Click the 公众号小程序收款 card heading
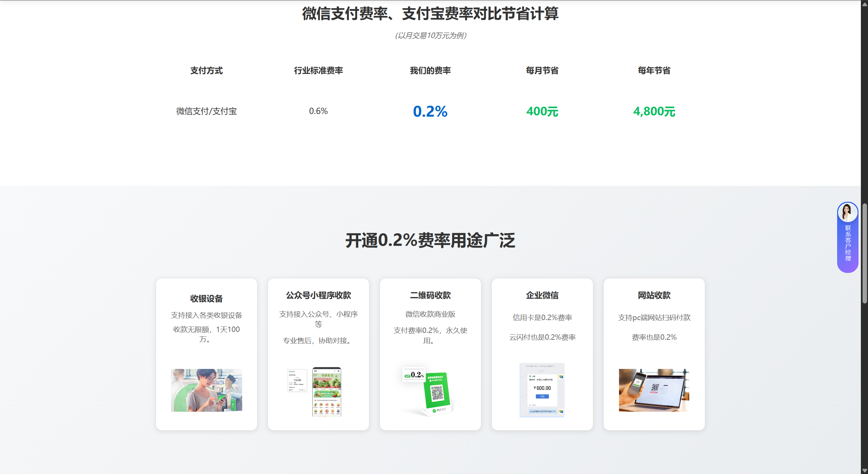The height and width of the screenshot is (474, 868). click(x=318, y=295)
